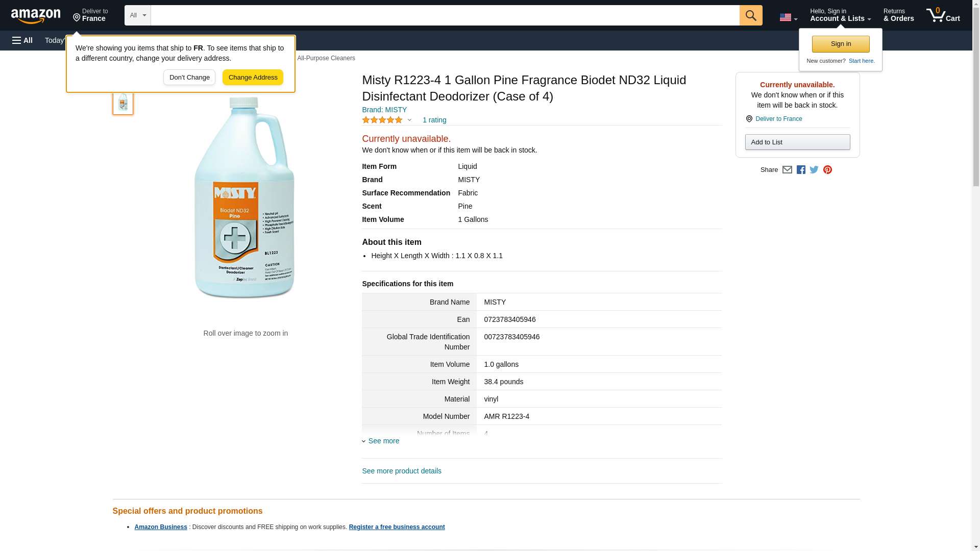
Task: Open the search category dropdown
Action: 137,15
